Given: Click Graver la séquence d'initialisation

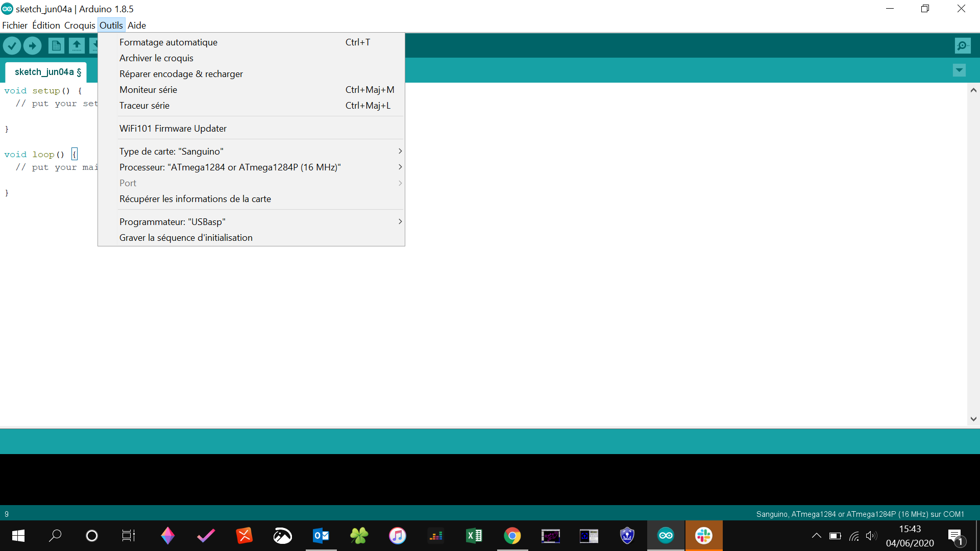Looking at the screenshot, I should coord(186,238).
